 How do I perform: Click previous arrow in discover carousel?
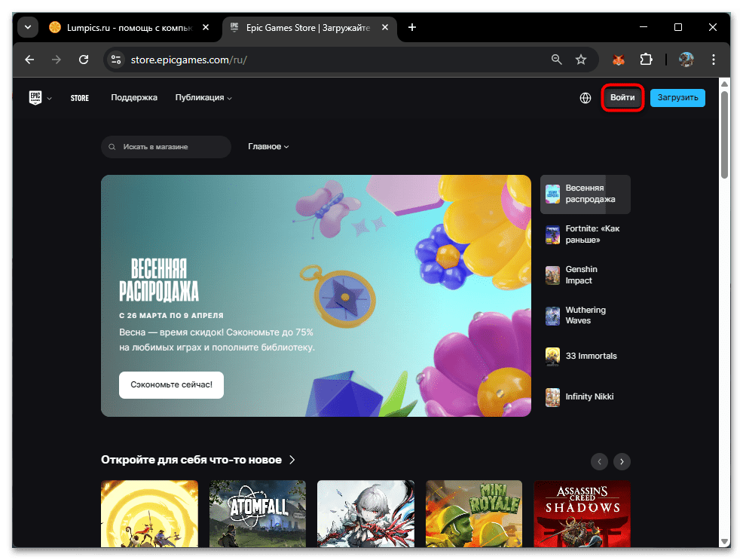[599, 461]
